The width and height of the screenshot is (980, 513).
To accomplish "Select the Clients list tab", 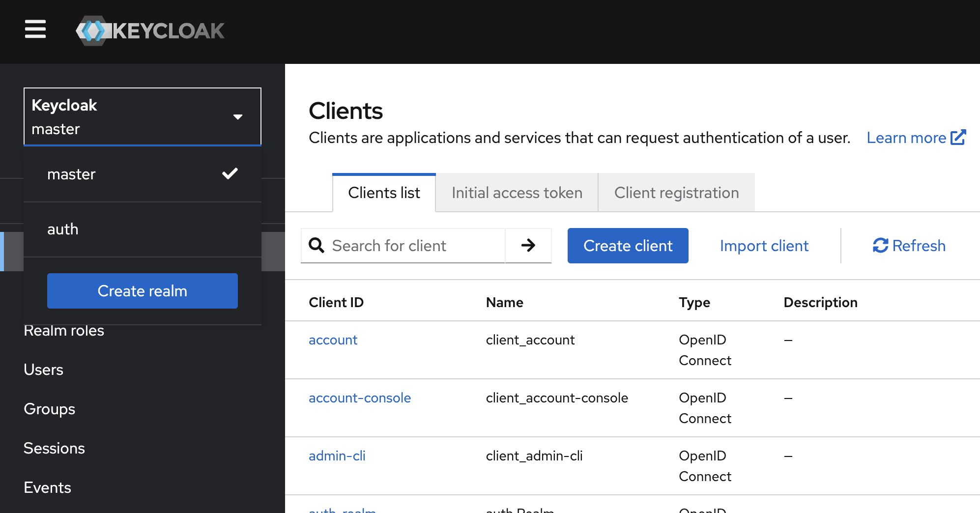I will click(384, 193).
